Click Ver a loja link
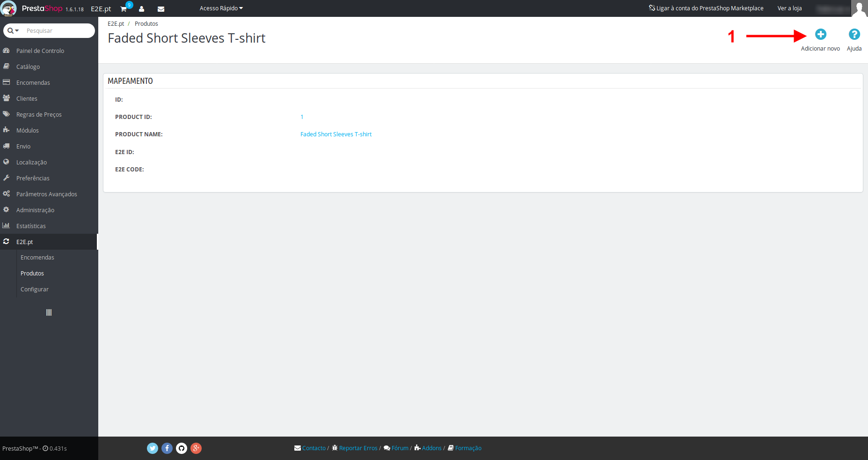 point(789,8)
